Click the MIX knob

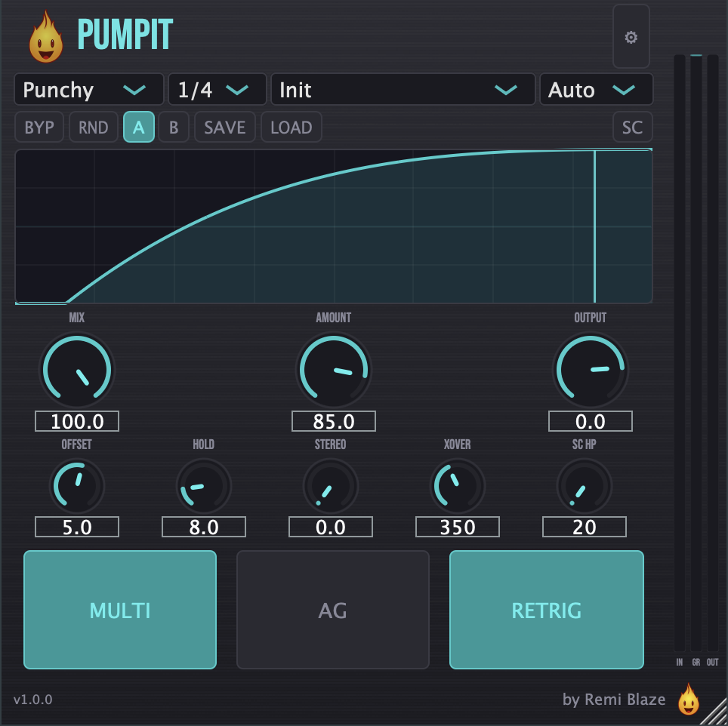coord(77,370)
